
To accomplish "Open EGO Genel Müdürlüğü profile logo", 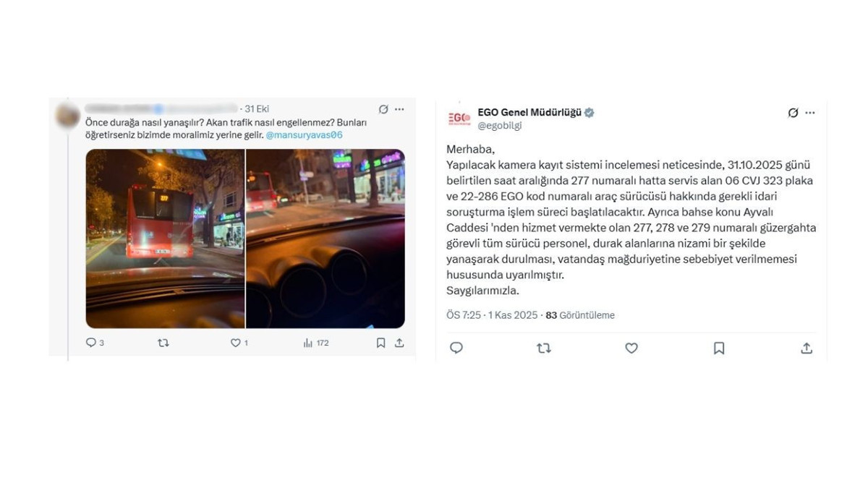I will (x=459, y=119).
